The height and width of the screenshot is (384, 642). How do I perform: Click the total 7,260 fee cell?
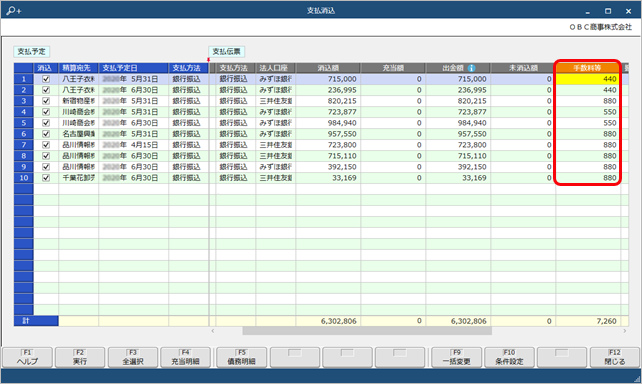click(x=588, y=321)
